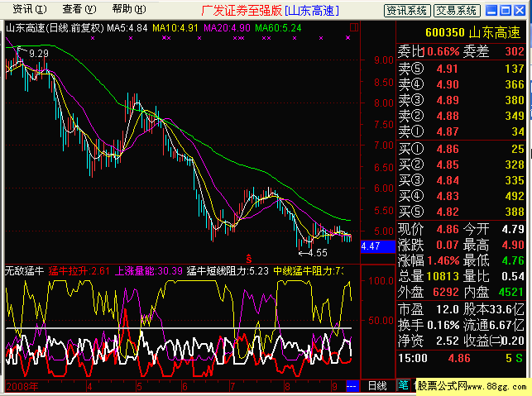Click the 涨幅 1.46% field
This screenshot has width=532, height=396.
[429, 260]
